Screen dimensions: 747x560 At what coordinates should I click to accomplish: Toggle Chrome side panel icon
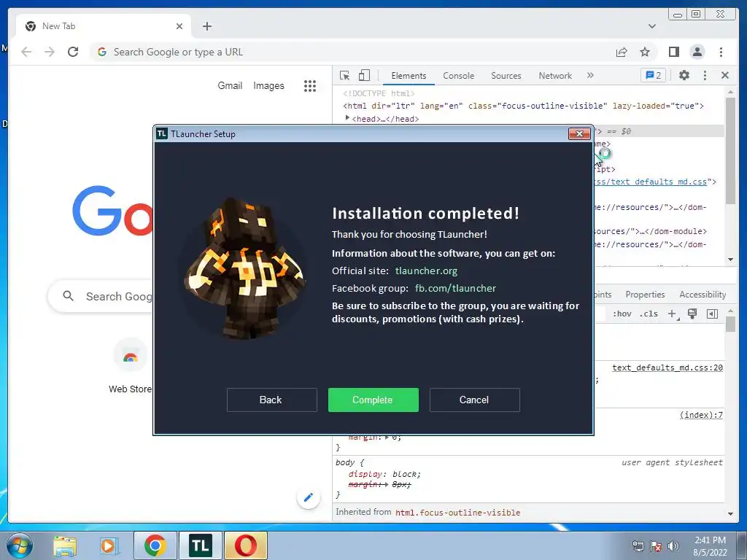[673, 52]
